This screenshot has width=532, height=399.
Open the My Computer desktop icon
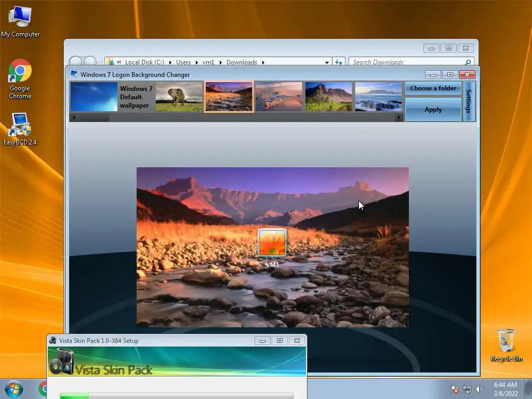[20, 22]
